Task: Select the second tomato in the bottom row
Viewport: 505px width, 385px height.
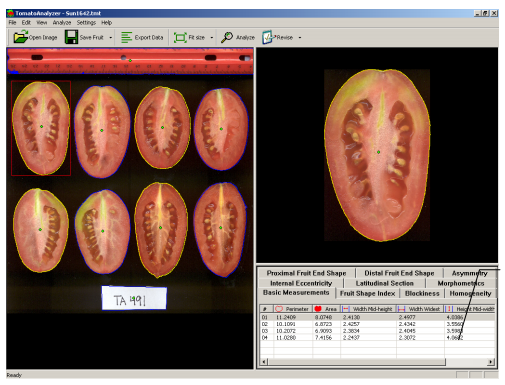Action: click(102, 232)
